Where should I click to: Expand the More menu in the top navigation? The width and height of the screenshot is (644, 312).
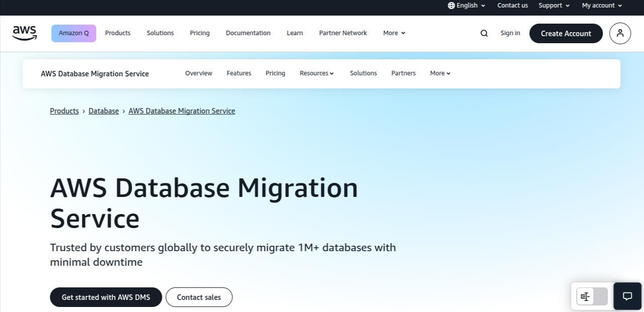[394, 33]
